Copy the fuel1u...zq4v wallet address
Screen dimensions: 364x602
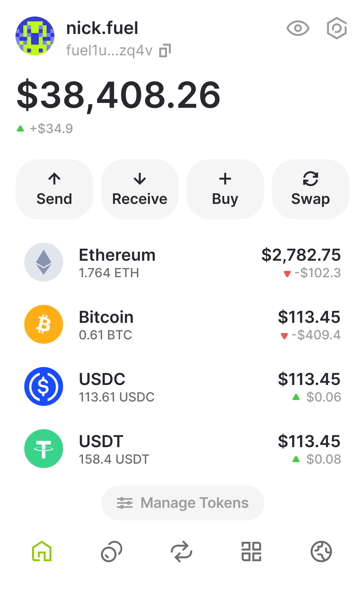pyautogui.click(x=165, y=51)
